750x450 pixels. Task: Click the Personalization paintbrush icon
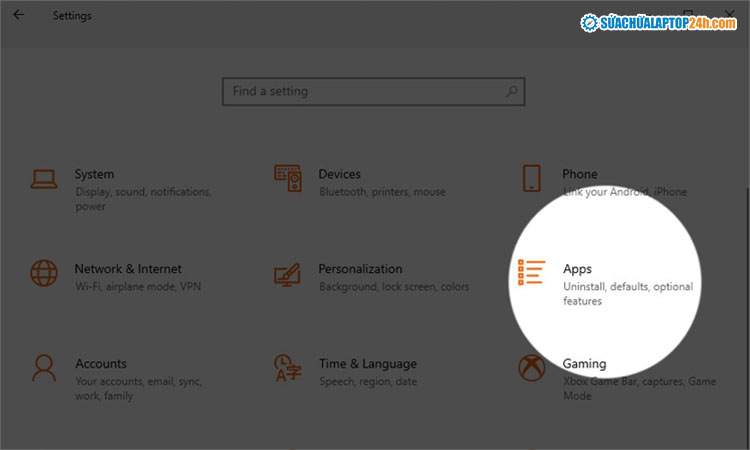coord(287,274)
